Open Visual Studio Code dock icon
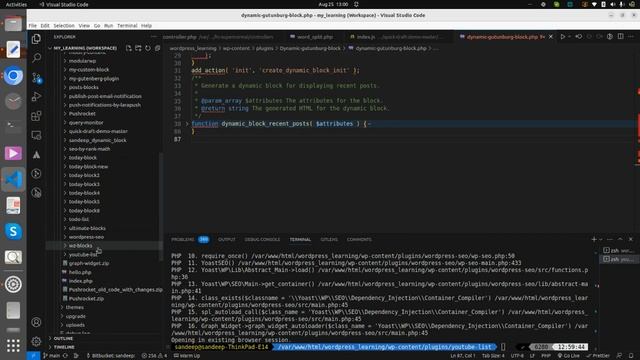640x360 pixels. point(13,180)
